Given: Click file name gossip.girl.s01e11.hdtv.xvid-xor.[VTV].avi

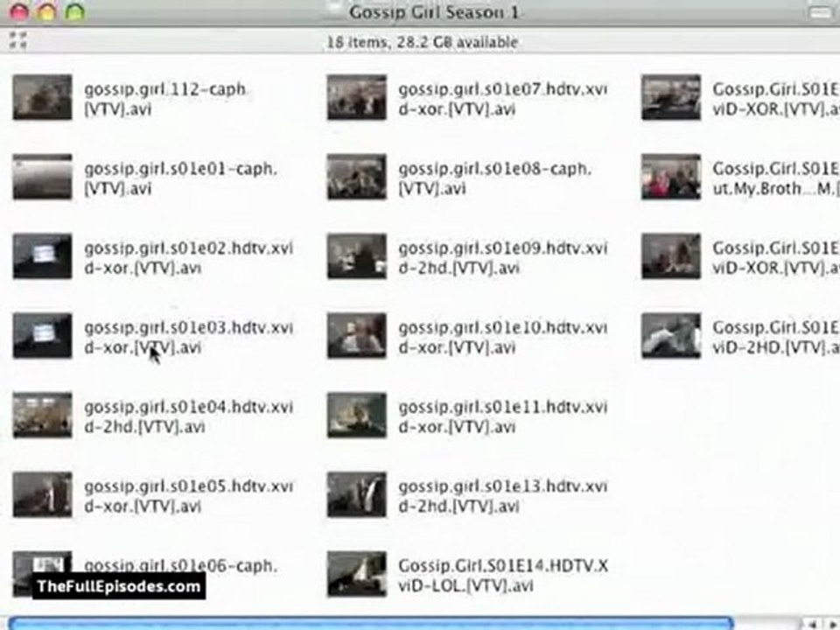Looking at the screenshot, I should coord(503,416).
